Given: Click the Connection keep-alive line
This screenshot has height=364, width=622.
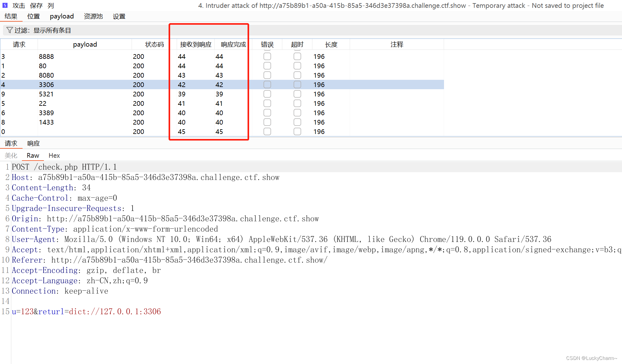Looking at the screenshot, I should pyautogui.click(x=60, y=291).
